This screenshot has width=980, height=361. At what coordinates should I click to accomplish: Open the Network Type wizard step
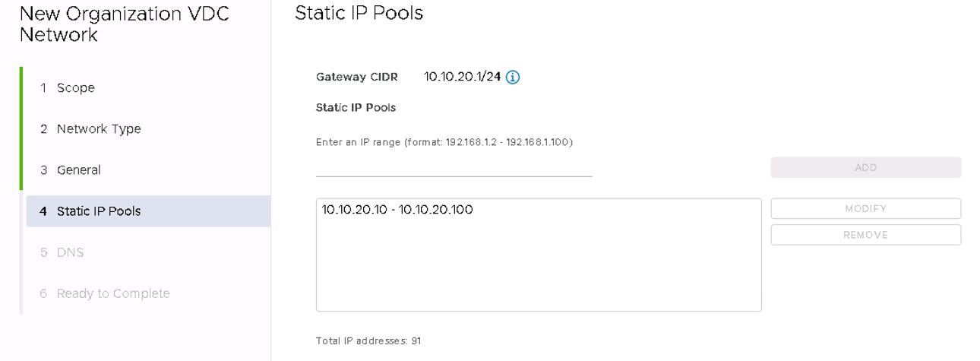coord(98,128)
